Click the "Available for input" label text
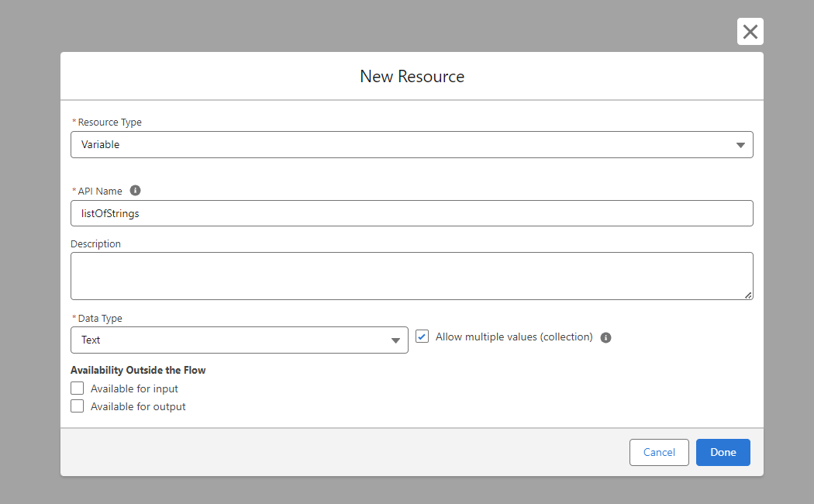 point(134,388)
